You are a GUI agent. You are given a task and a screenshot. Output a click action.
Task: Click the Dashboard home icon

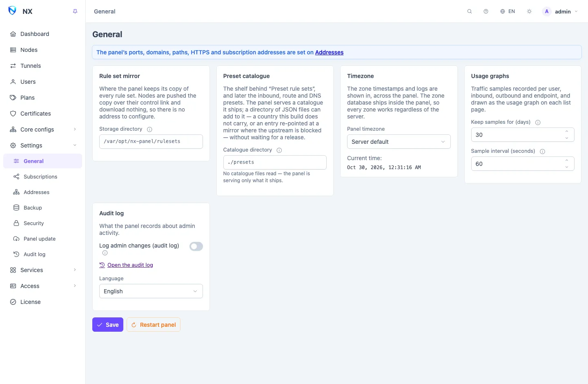[x=13, y=34]
